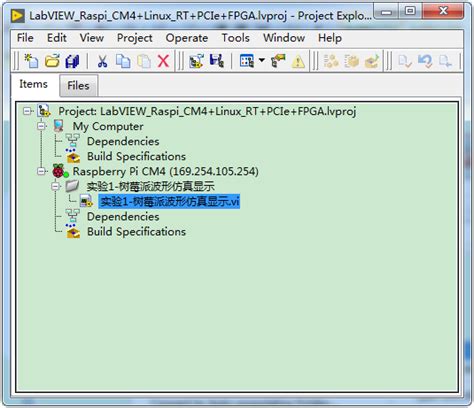Image resolution: width=474 pixels, height=408 pixels.
Task: Click the red Delete X icon
Action: coord(163,61)
